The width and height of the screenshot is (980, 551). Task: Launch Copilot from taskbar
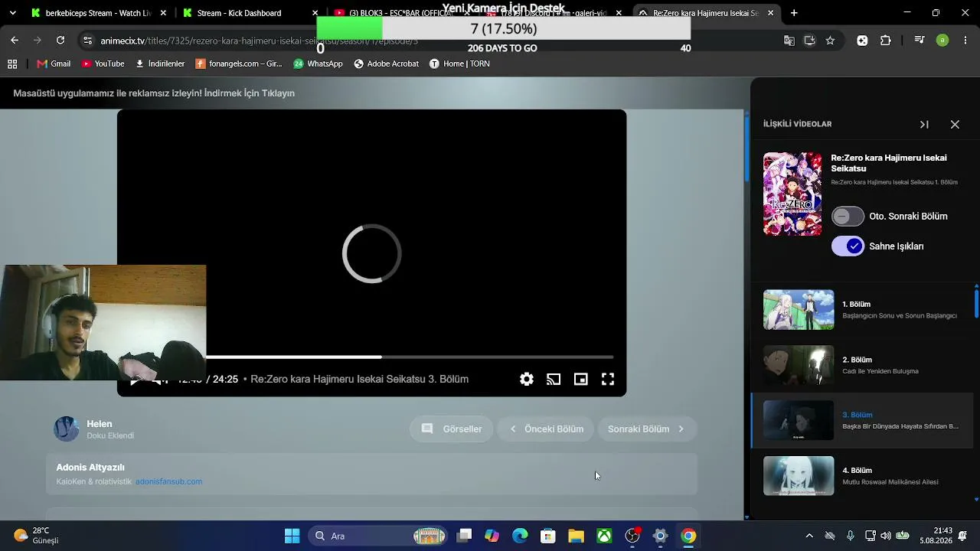pyautogui.click(x=492, y=536)
